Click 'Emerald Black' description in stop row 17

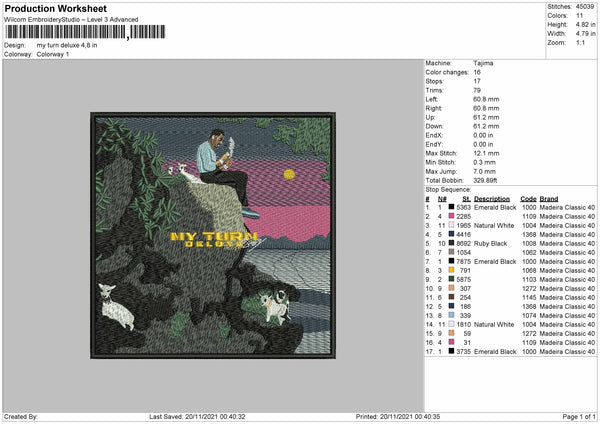tap(495, 351)
